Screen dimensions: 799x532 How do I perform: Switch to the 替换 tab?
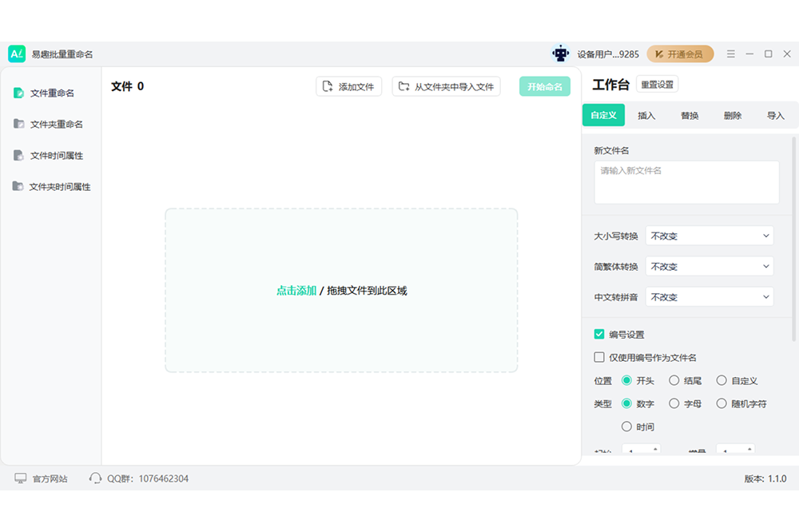coord(690,116)
